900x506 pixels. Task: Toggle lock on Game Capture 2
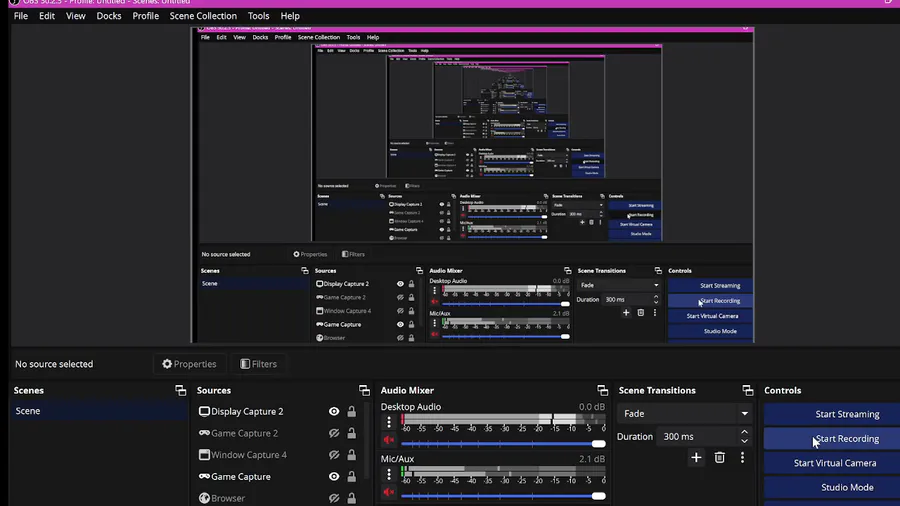pos(351,433)
